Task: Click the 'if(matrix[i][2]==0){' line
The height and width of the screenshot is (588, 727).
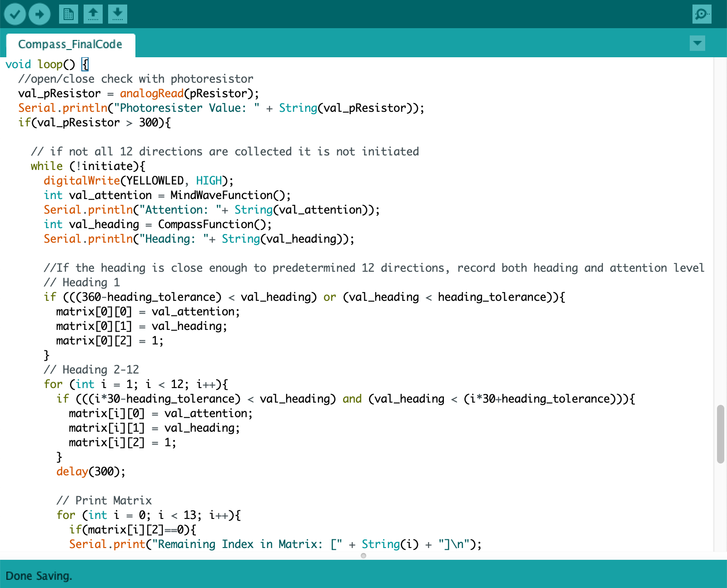Action: [133, 530]
